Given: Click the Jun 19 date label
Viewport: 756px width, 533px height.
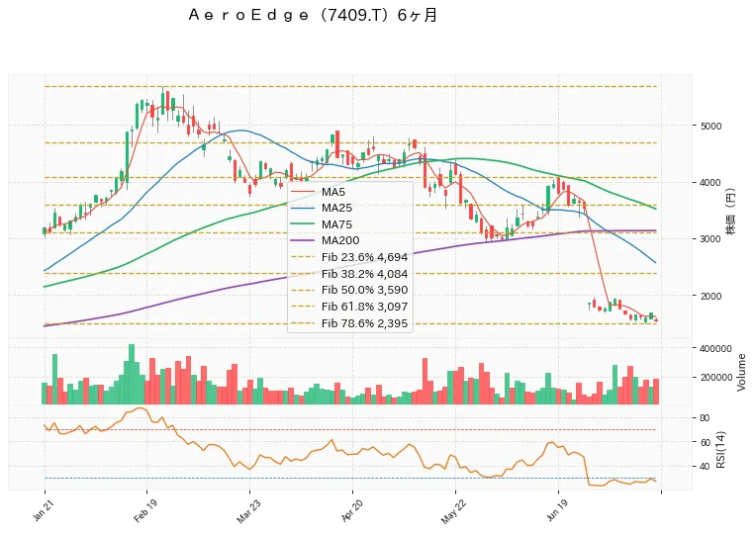Looking at the screenshot, I should point(557,511).
